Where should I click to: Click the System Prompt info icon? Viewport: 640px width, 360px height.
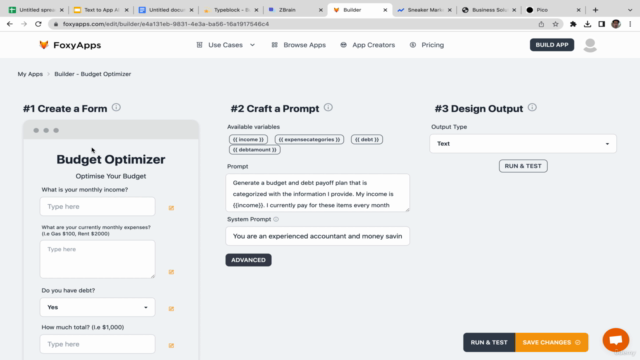[276, 219]
